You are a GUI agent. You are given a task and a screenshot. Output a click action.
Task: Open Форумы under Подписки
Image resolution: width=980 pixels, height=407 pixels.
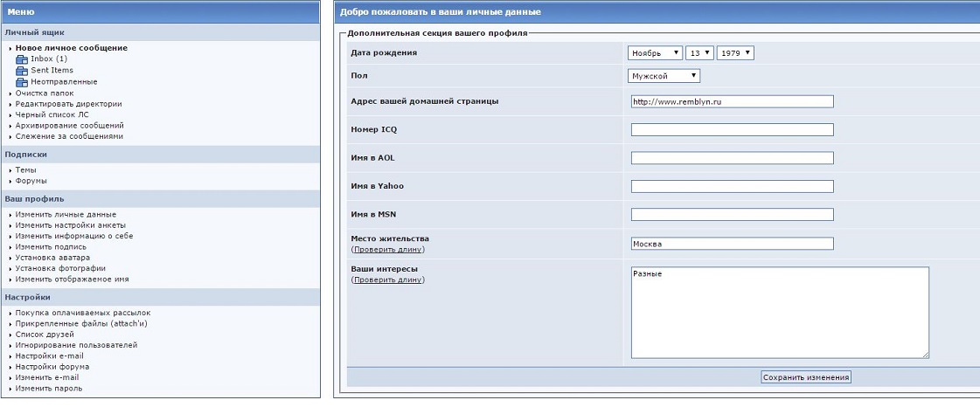click(31, 181)
